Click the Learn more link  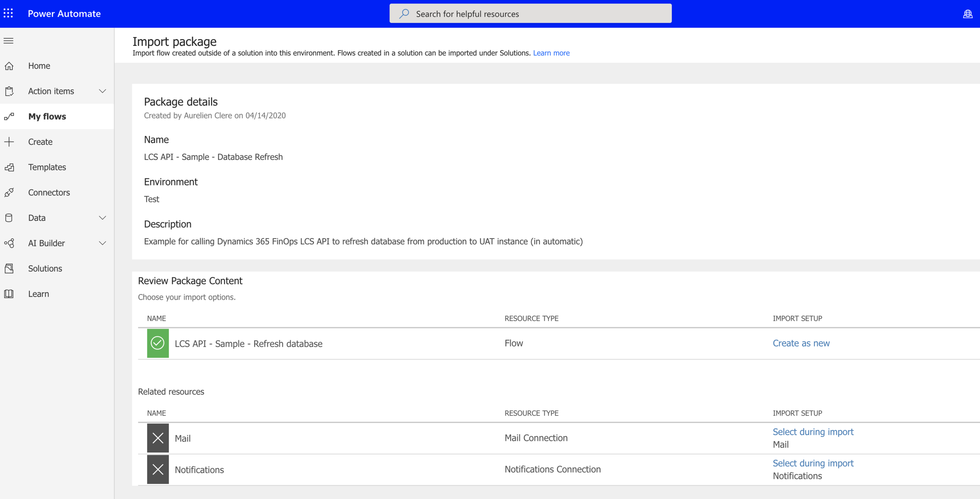point(551,53)
